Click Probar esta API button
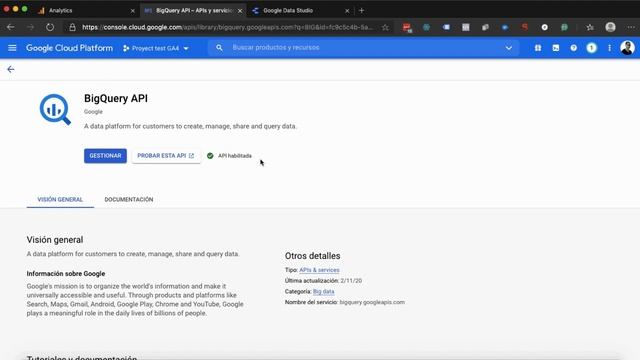This screenshot has height=360, width=640. click(166, 156)
